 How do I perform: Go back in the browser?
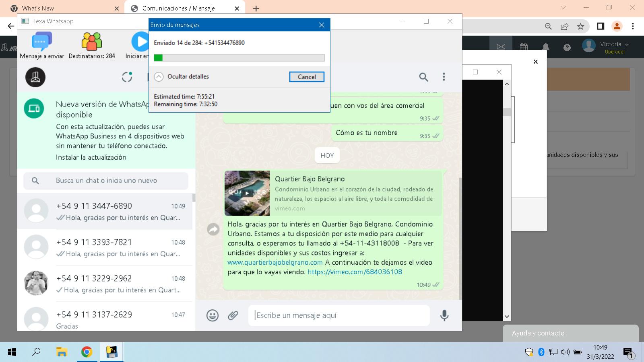point(11,26)
